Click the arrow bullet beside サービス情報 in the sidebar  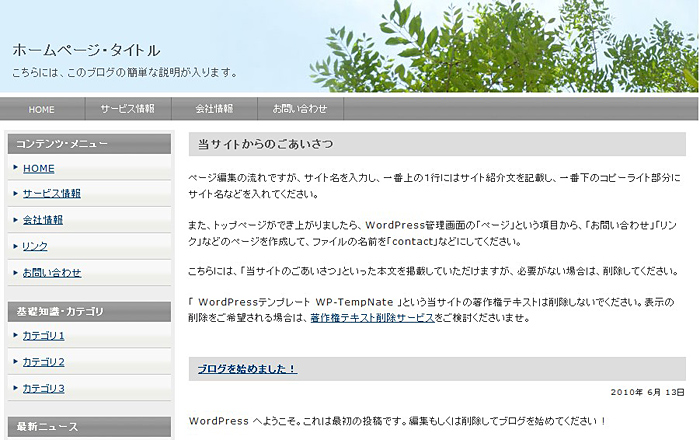coord(16,193)
